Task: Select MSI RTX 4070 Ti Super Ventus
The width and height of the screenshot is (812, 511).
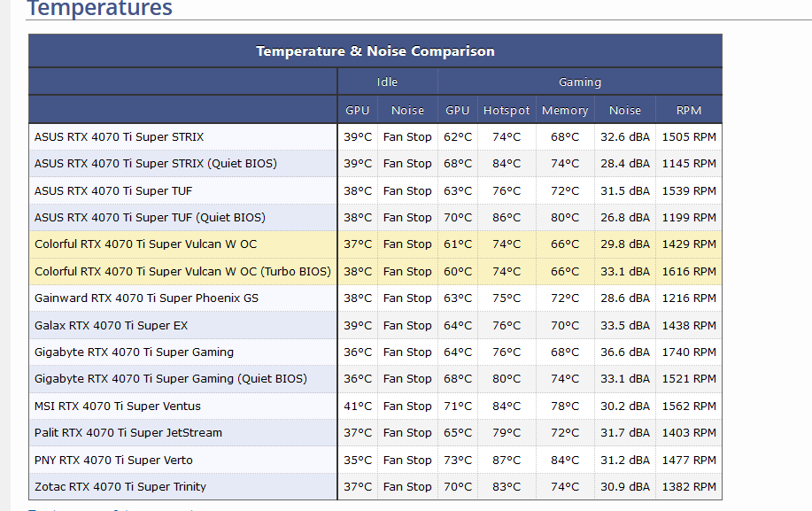Action: point(117,406)
